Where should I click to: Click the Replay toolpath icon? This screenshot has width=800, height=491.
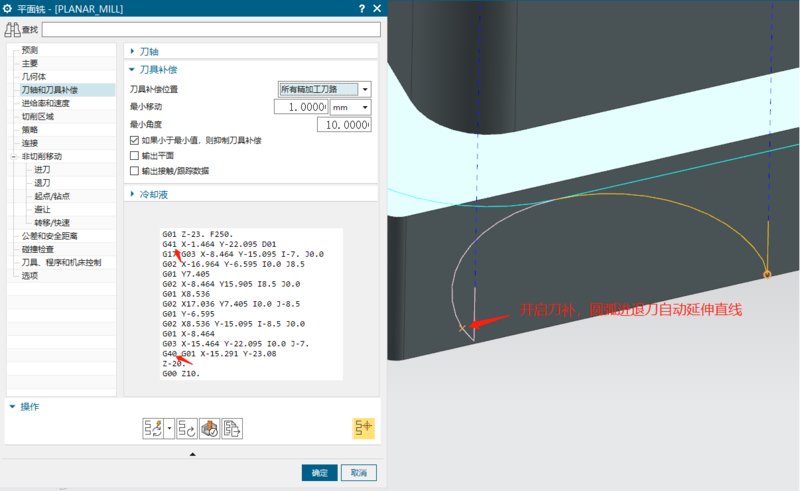[187, 428]
